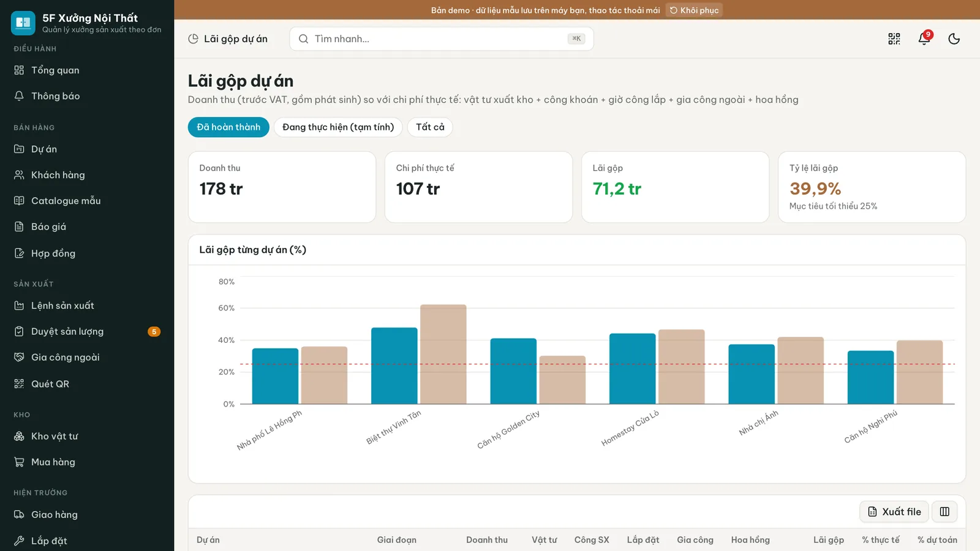Click the Tỷ lệ lãi gộp 39,9% value

point(815,189)
